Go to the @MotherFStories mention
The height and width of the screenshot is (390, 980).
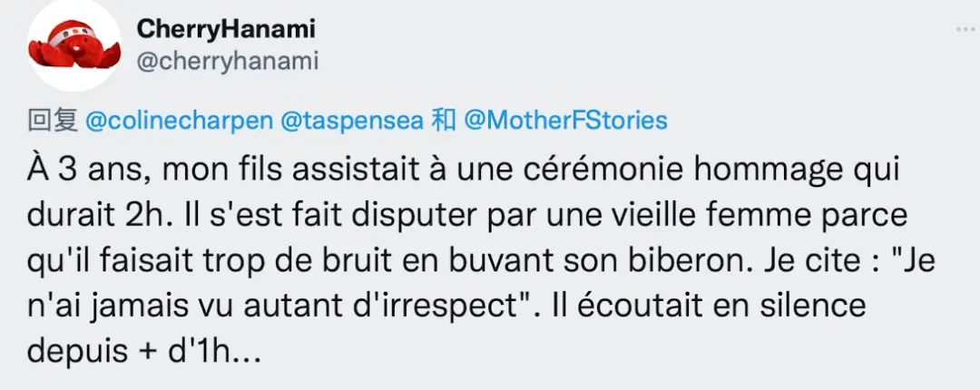pyautogui.click(x=564, y=121)
